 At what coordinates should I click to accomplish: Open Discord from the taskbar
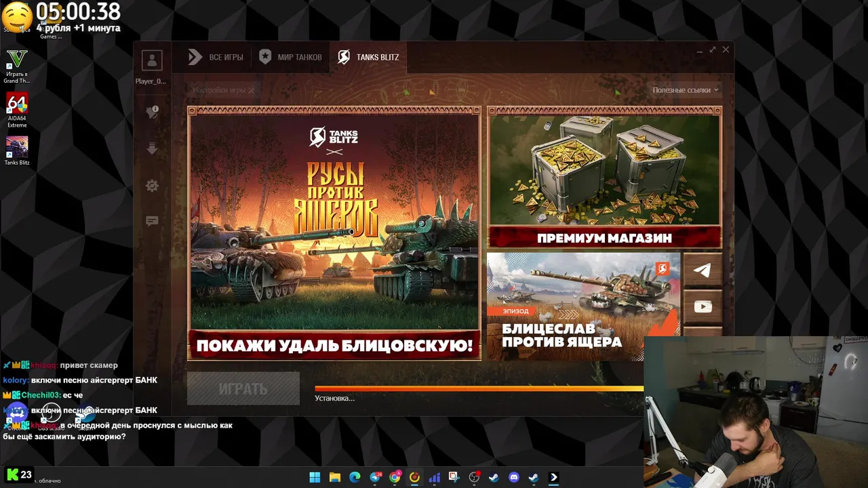pyautogui.click(x=514, y=477)
